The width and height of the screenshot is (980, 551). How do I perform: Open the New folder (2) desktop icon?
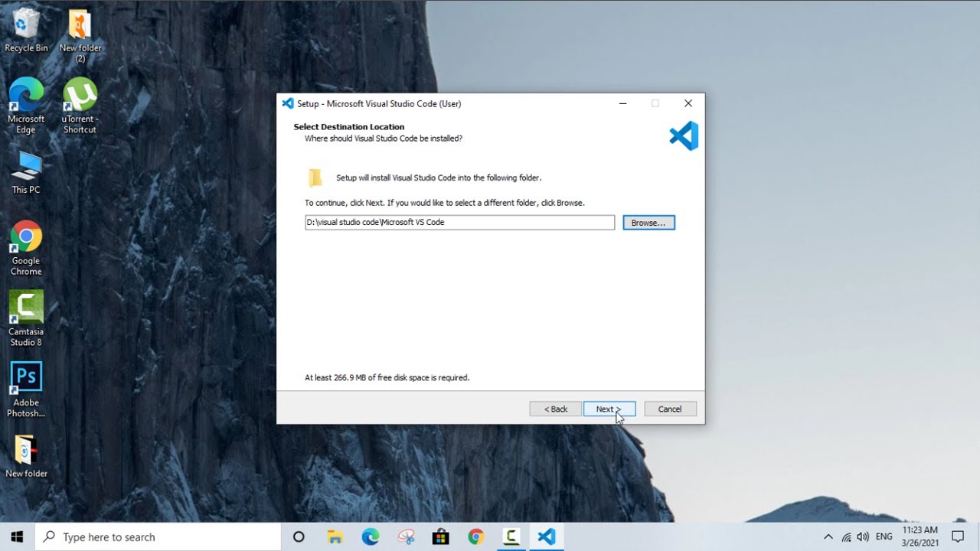(x=80, y=36)
